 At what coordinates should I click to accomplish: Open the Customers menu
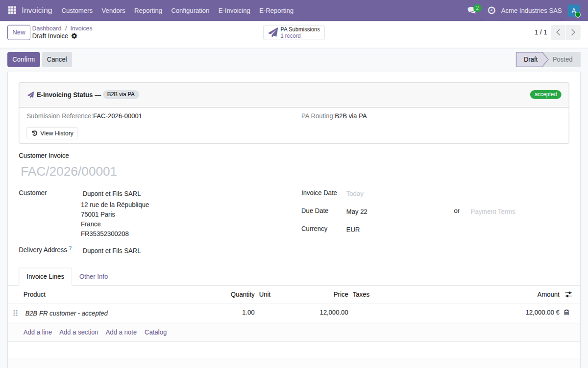[x=77, y=10]
